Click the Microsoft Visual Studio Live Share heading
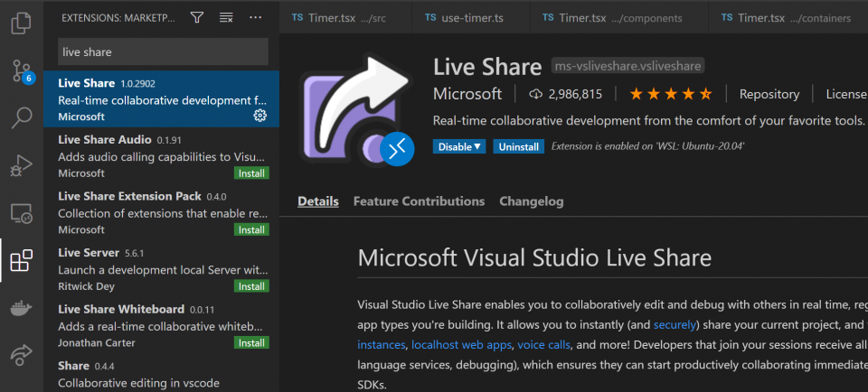Screen dimensions: 868x392 (534, 258)
